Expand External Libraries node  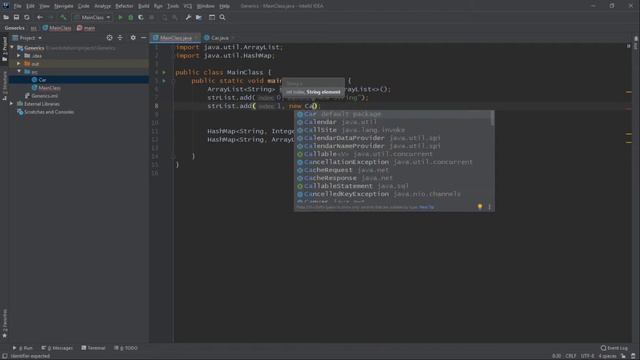click(11, 104)
